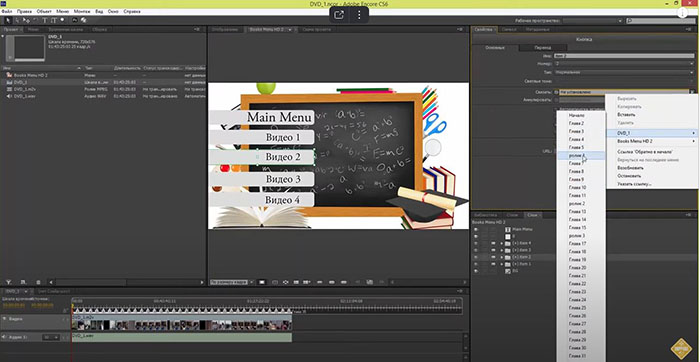The image size is (700, 362).
Task: Open the three-dot more options overlay
Action: [x=359, y=15]
